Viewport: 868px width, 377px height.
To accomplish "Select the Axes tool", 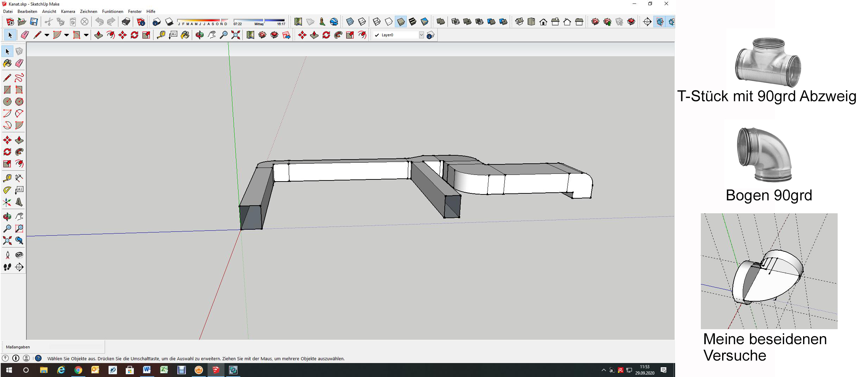I will 7,202.
